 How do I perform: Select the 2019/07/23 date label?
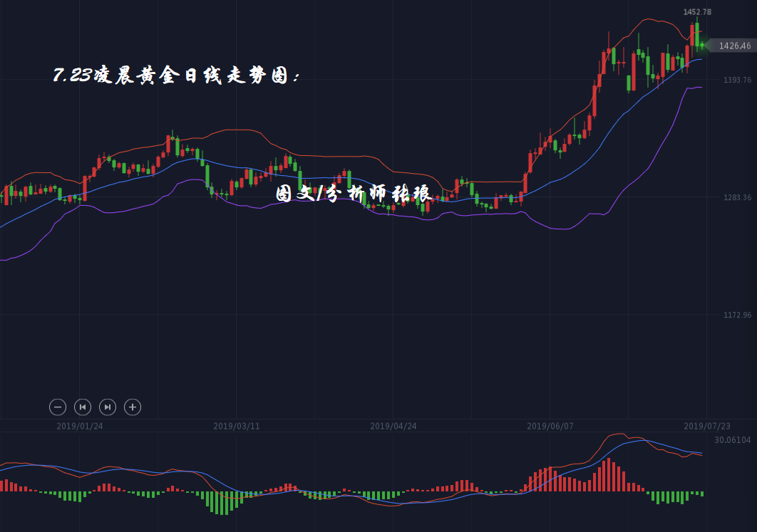tap(707, 427)
